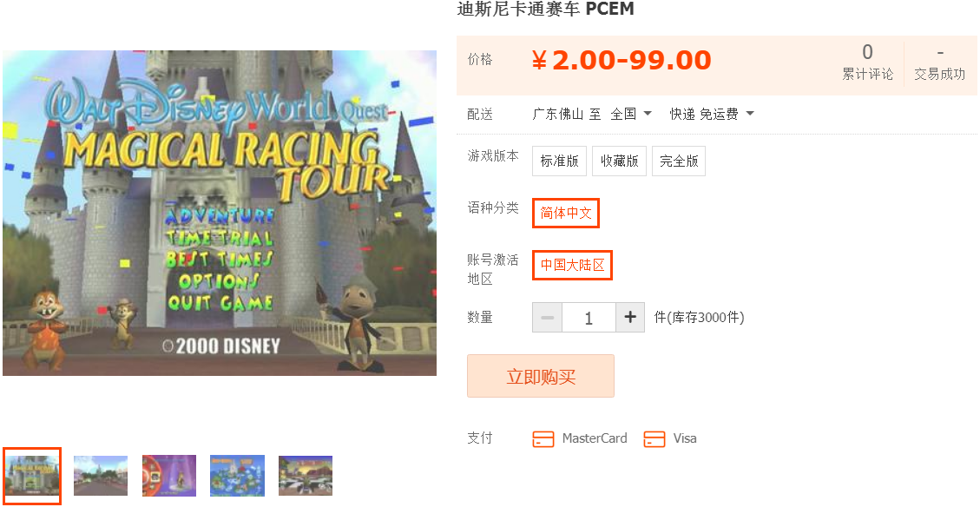
Task: Click the 立即购买 buy now button
Action: [x=541, y=376]
